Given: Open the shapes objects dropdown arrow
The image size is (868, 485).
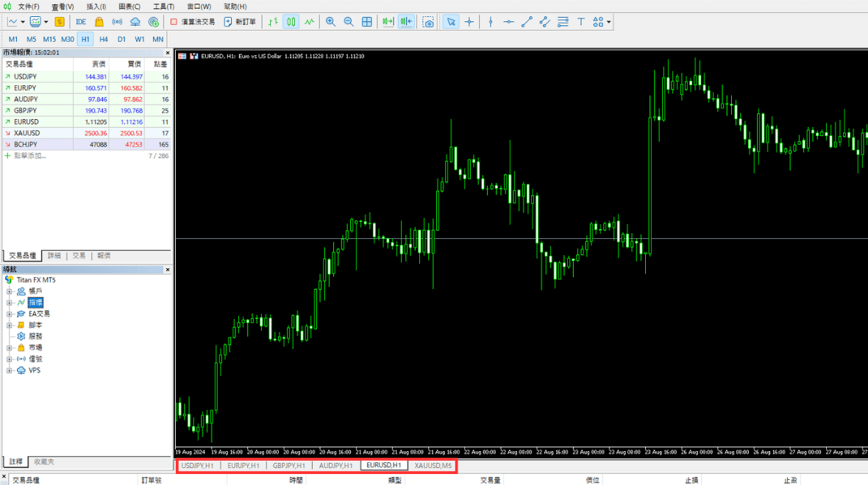Looking at the screenshot, I should coord(609,22).
